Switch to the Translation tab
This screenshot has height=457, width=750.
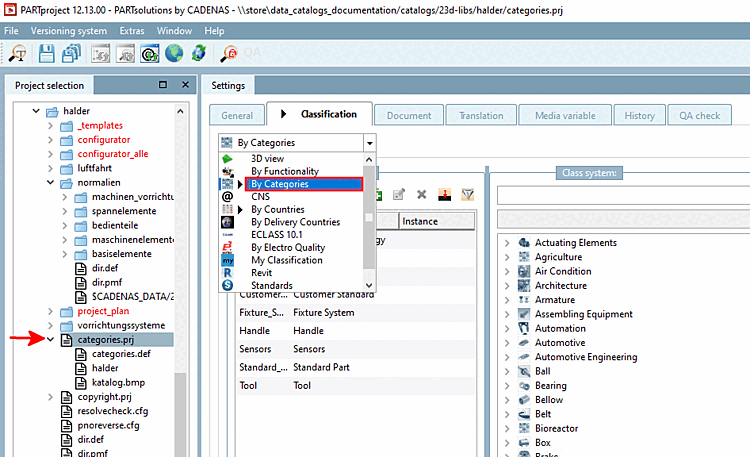pyautogui.click(x=481, y=115)
